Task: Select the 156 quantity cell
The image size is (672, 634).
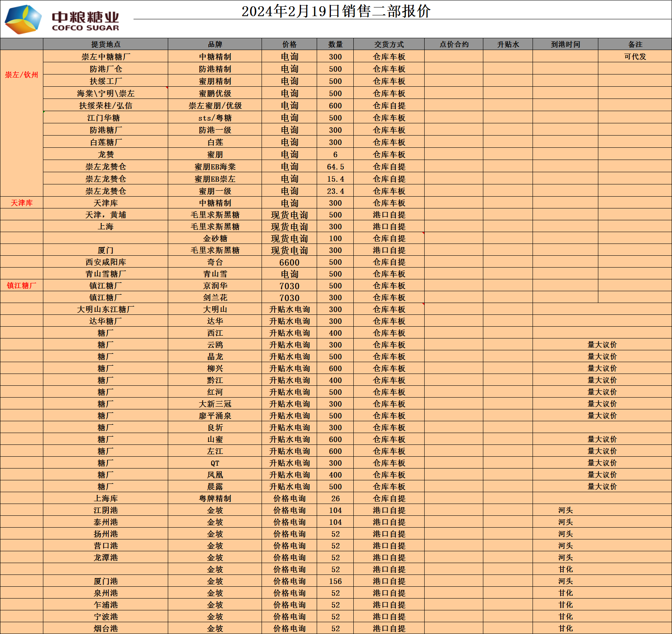Action: click(335, 581)
